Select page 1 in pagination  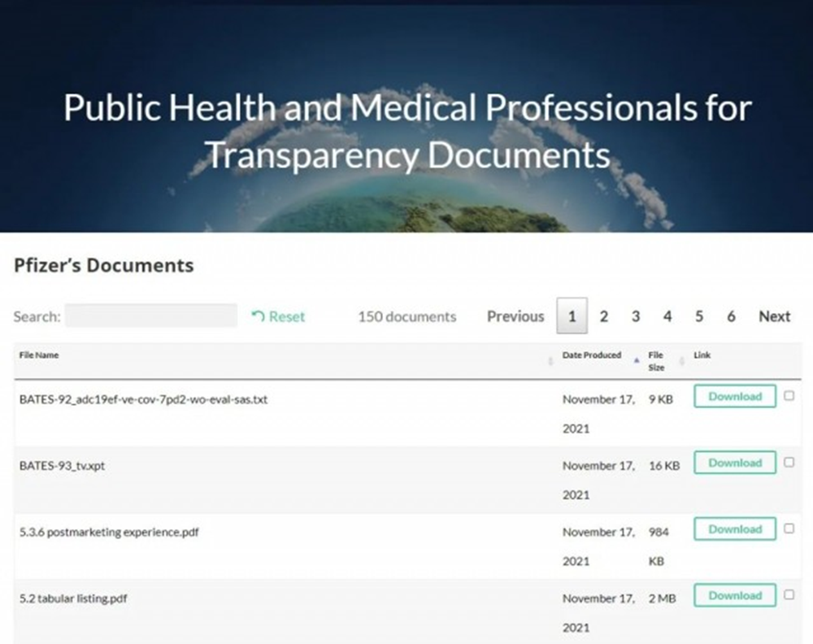[572, 315]
